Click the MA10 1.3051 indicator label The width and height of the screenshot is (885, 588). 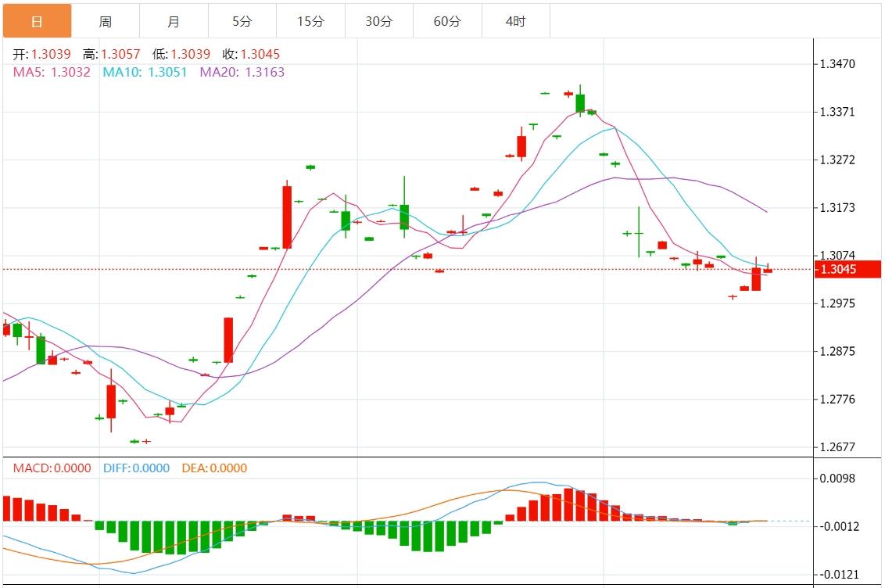[x=145, y=72]
